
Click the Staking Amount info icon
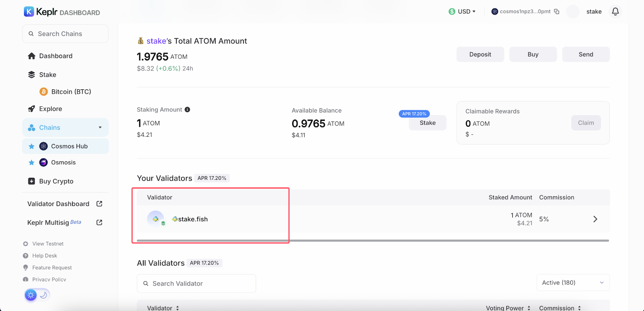[x=187, y=110]
